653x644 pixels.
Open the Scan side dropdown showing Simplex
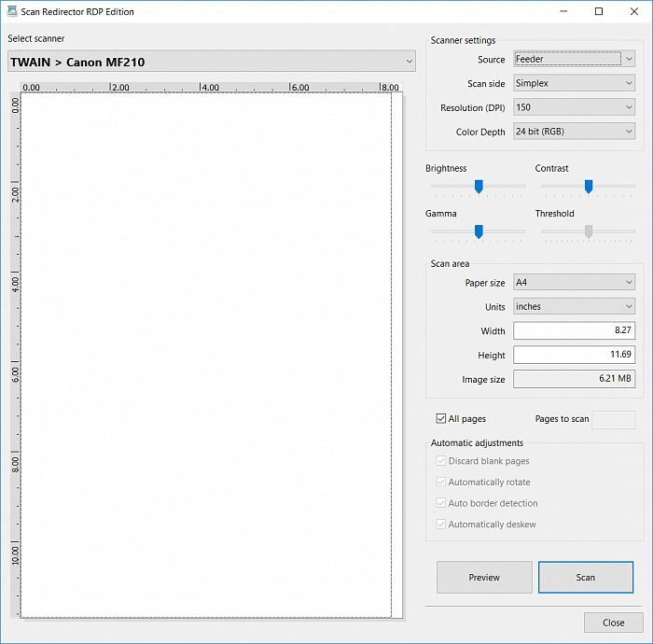coord(574,83)
